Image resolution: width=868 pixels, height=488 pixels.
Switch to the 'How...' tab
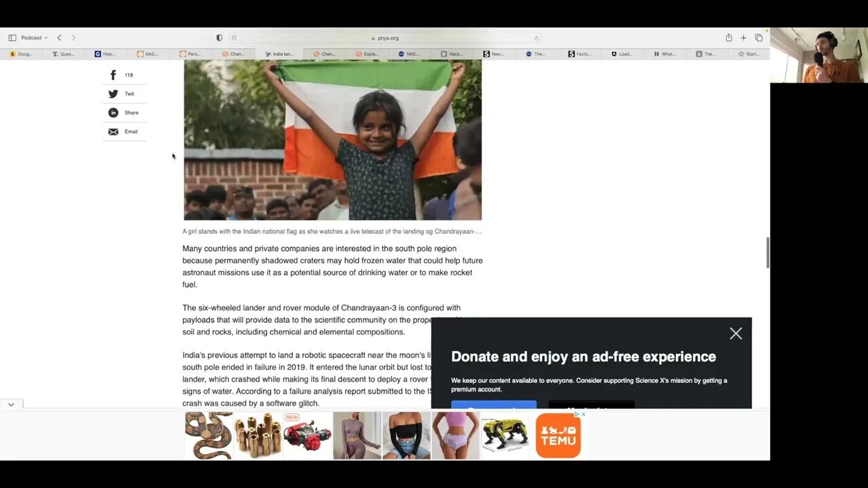pos(106,54)
